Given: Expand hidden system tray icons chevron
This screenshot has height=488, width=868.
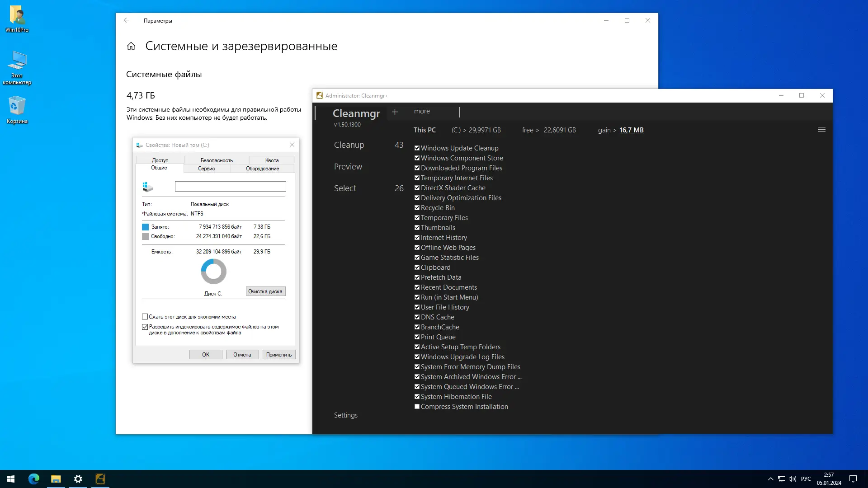Looking at the screenshot, I should (770, 479).
